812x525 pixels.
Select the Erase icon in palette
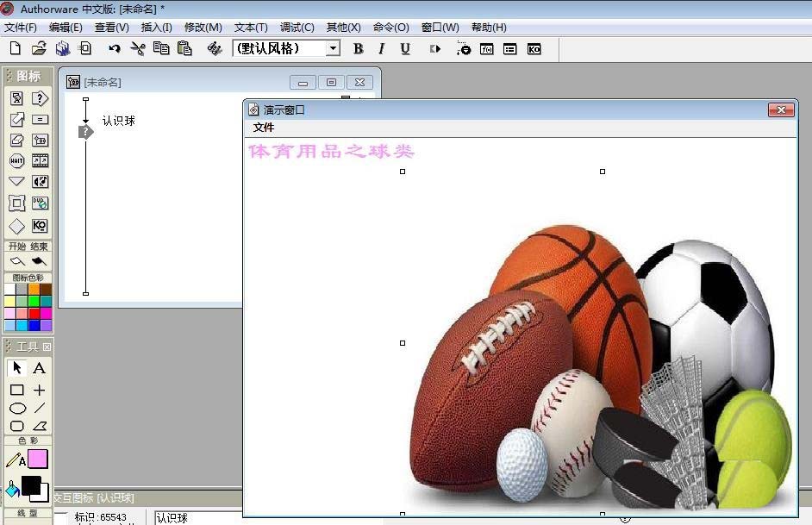pos(16,141)
